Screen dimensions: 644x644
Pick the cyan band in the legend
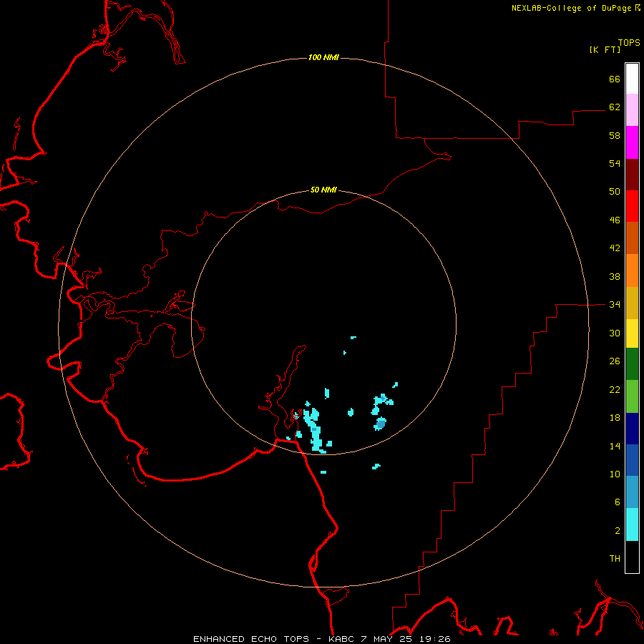632,525
